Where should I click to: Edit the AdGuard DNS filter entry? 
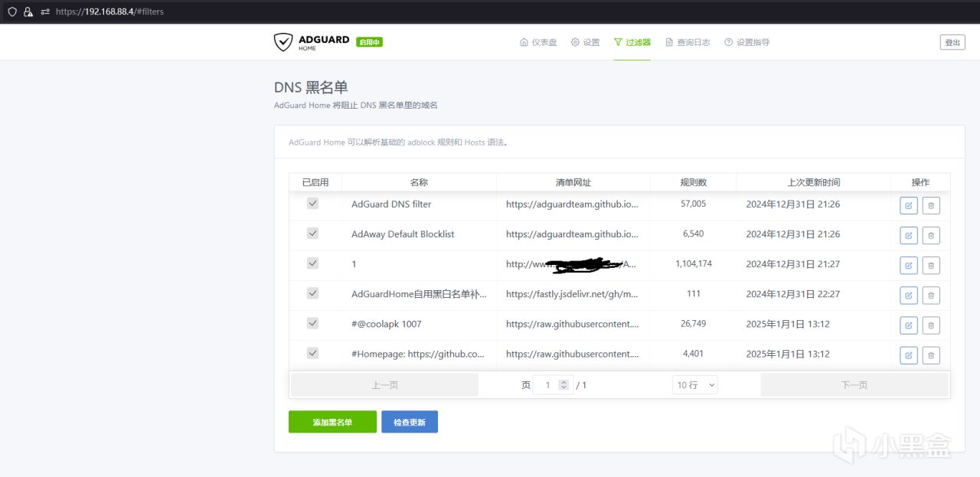point(909,205)
